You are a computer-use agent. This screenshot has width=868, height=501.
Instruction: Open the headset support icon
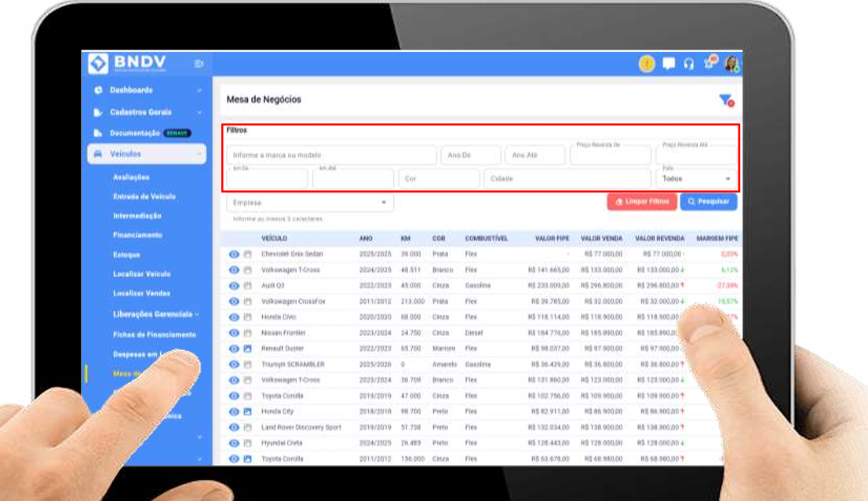(x=688, y=64)
